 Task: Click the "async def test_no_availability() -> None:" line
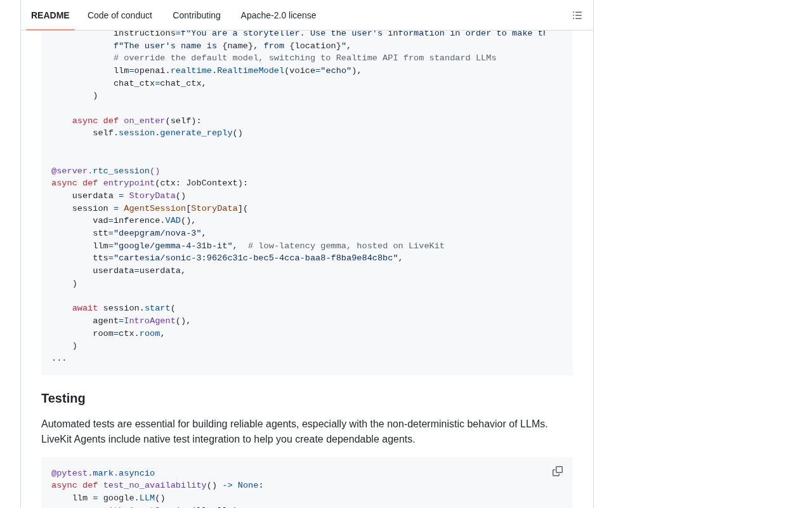click(x=157, y=485)
